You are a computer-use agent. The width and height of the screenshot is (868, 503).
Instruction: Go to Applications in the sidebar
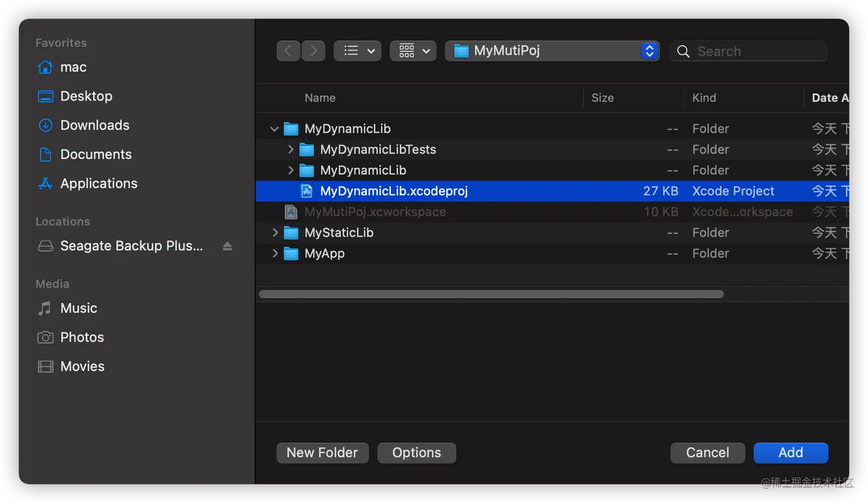point(99,184)
